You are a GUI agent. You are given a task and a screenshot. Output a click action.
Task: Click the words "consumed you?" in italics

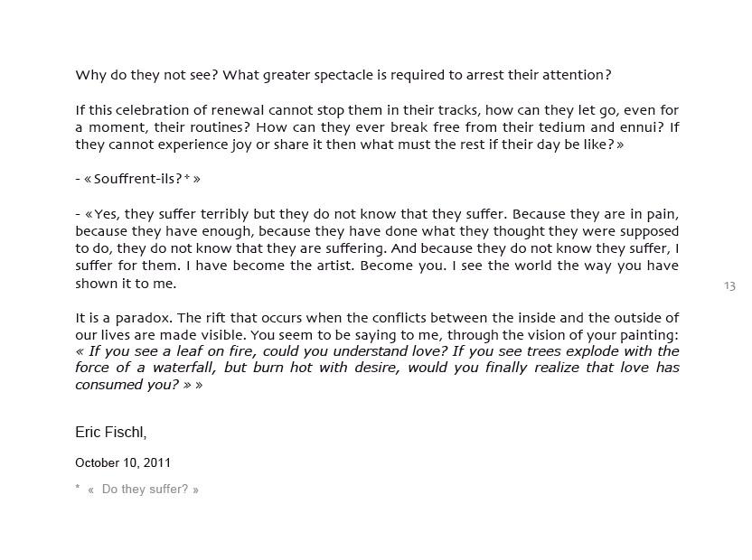tap(127, 385)
